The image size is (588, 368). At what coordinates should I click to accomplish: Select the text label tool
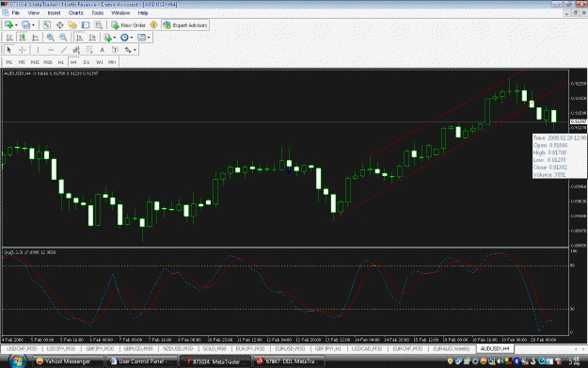(x=115, y=50)
